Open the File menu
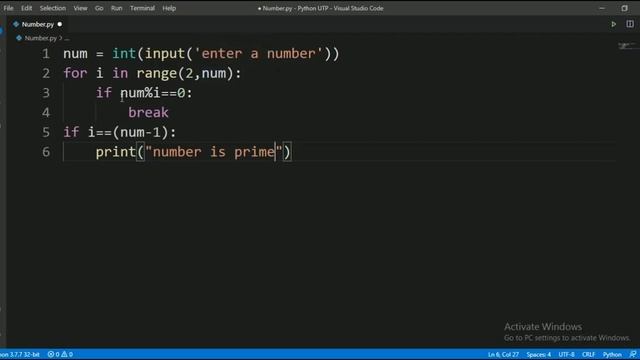The height and width of the screenshot is (360, 640). click(x=8, y=8)
